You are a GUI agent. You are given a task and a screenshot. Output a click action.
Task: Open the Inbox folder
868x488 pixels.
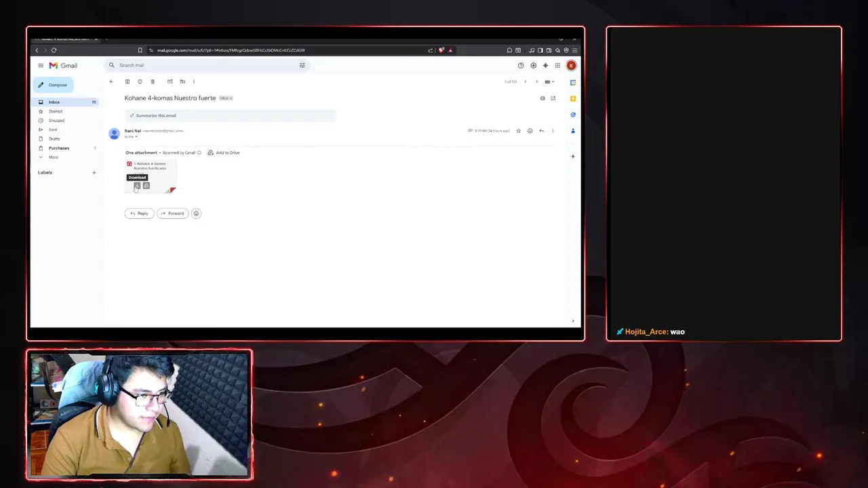pyautogui.click(x=66, y=102)
